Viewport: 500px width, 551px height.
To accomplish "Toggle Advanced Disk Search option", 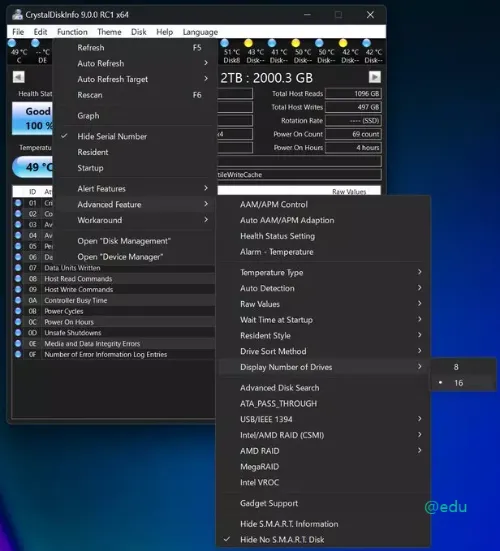I will [323, 388].
